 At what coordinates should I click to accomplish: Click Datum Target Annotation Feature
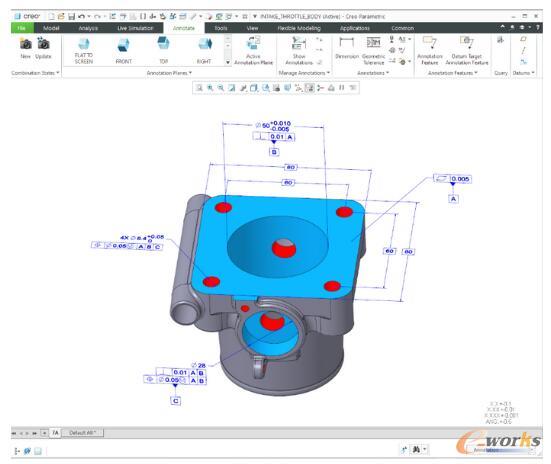(x=467, y=51)
